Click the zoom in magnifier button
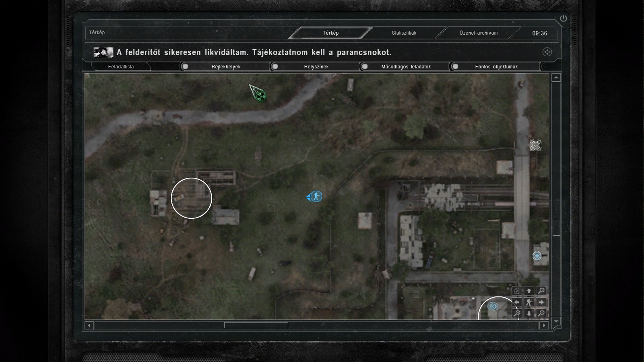The width and height of the screenshot is (644, 362). [x=541, y=290]
